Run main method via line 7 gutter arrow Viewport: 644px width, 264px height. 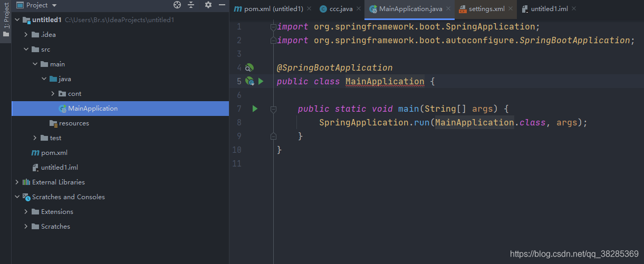click(255, 109)
